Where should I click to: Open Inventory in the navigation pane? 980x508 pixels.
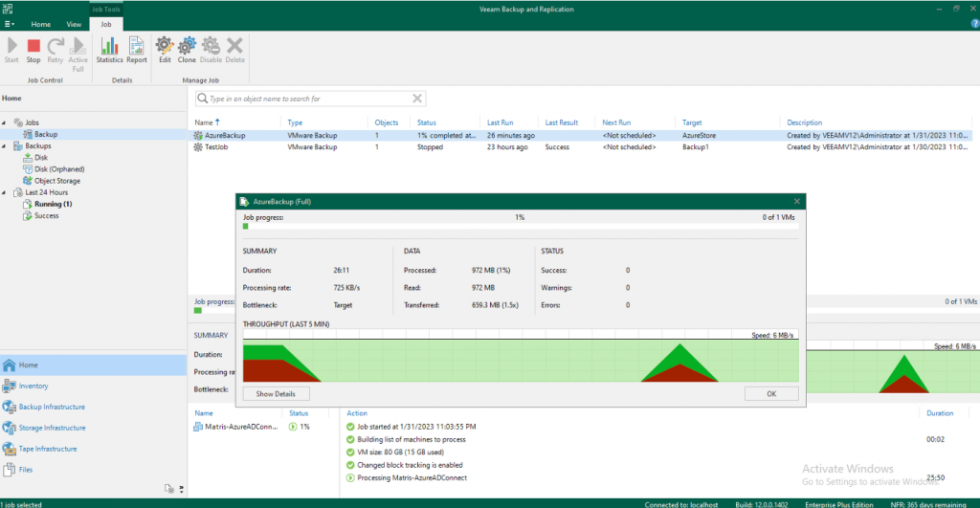pyautogui.click(x=33, y=387)
